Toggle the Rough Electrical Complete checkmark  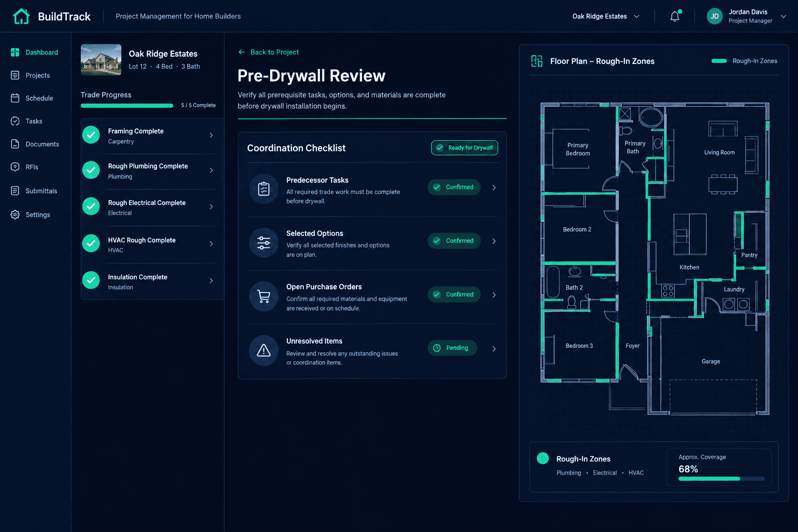point(91,207)
